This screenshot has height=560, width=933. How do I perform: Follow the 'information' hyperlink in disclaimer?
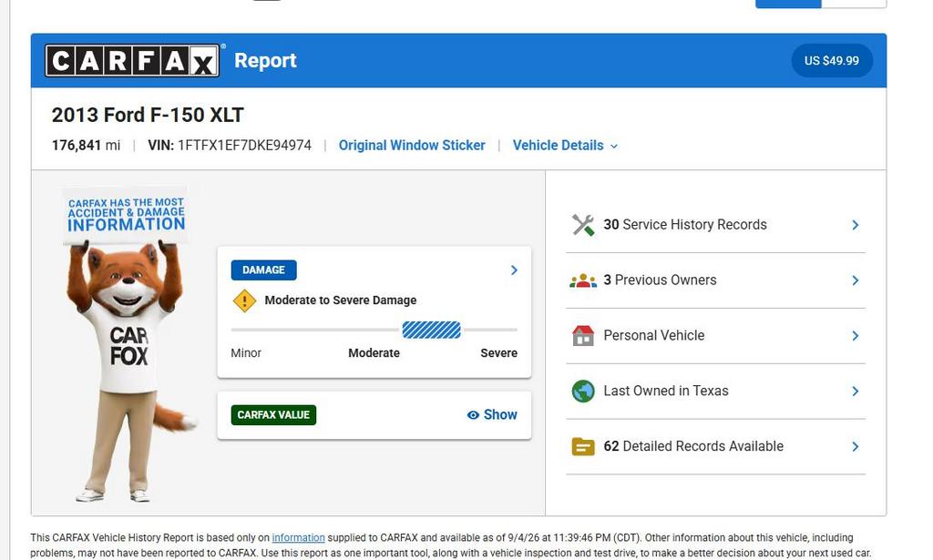pyautogui.click(x=298, y=537)
